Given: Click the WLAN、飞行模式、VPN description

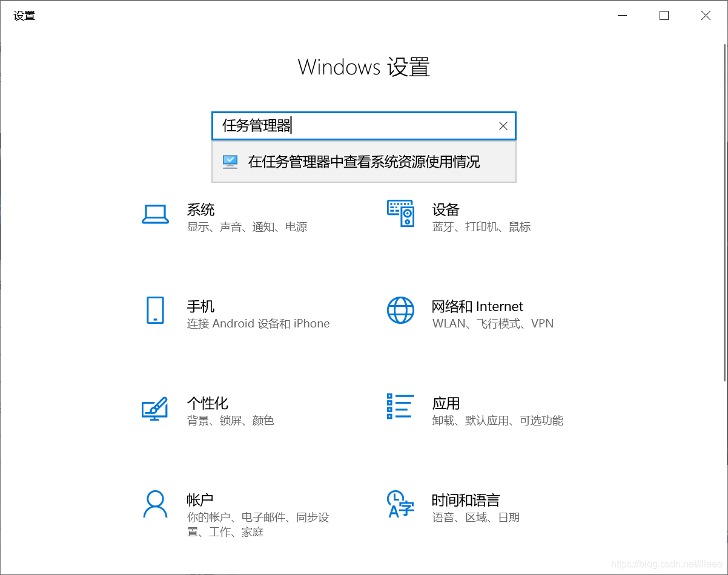Looking at the screenshot, I should point(493,324).
